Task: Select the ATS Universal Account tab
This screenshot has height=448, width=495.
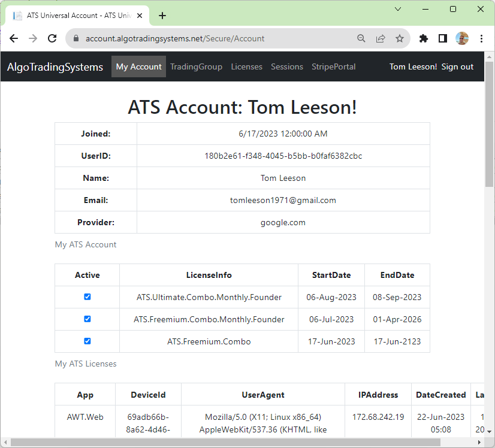Action: pyautogui.click(x=78, y=16)
